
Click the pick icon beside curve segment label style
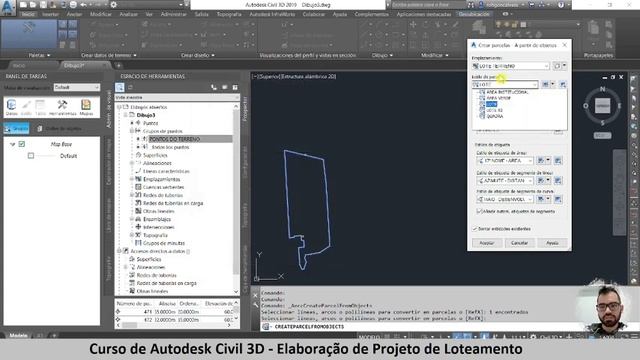[558, 199]
